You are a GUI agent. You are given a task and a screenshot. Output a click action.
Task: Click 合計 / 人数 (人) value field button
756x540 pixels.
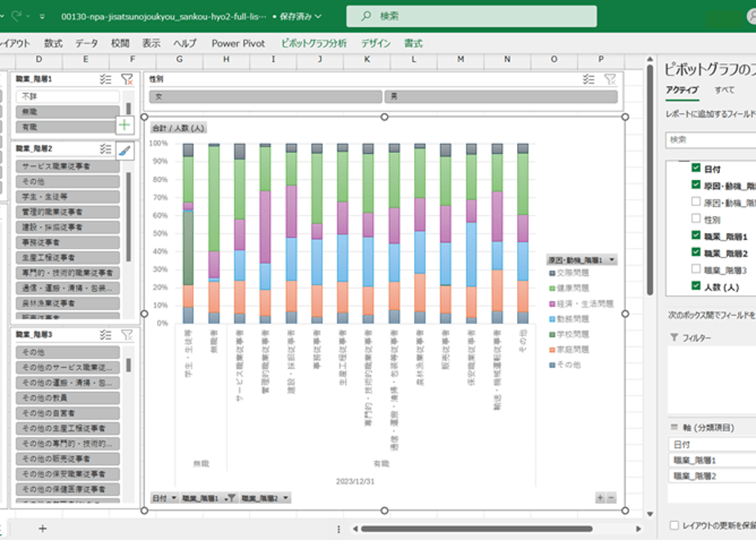click(178, 128)
